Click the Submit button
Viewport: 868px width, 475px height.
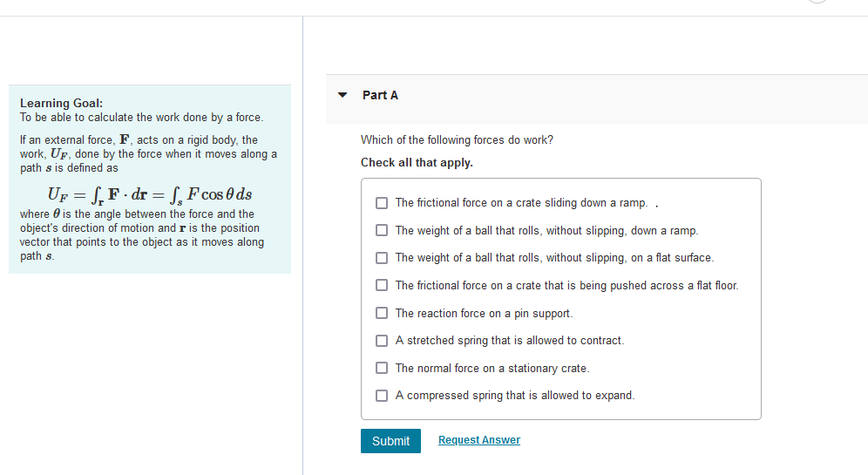[x=390, y=441]
